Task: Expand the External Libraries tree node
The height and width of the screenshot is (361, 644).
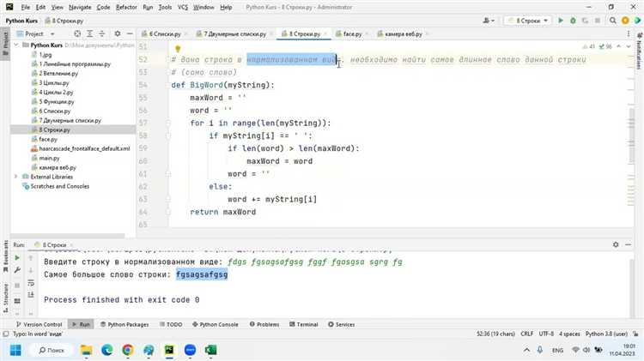Action: tap(16, 177)
